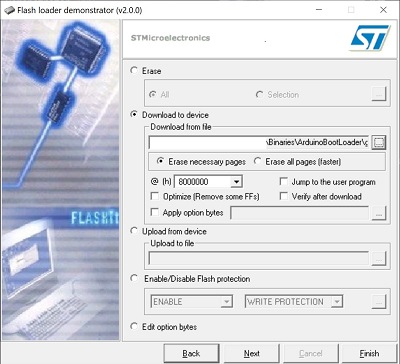
Task: Check Verify after download option
Action: point(284,196)
